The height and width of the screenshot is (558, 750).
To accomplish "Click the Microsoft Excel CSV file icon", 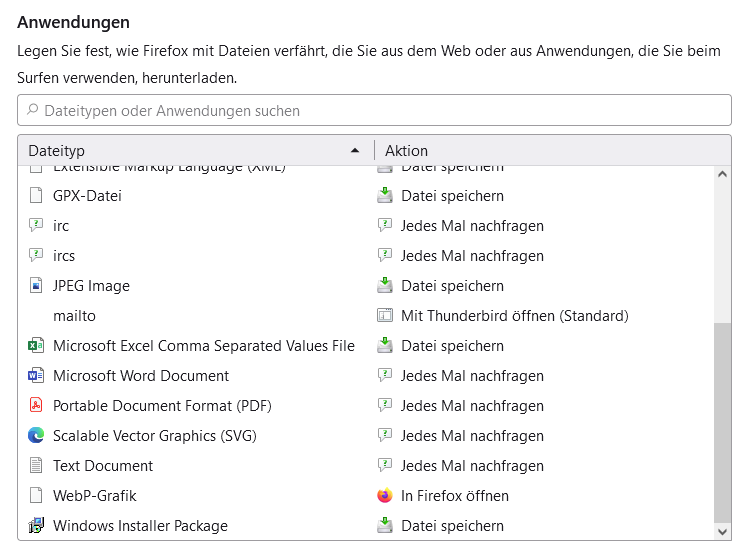I will tap(36, 346).
